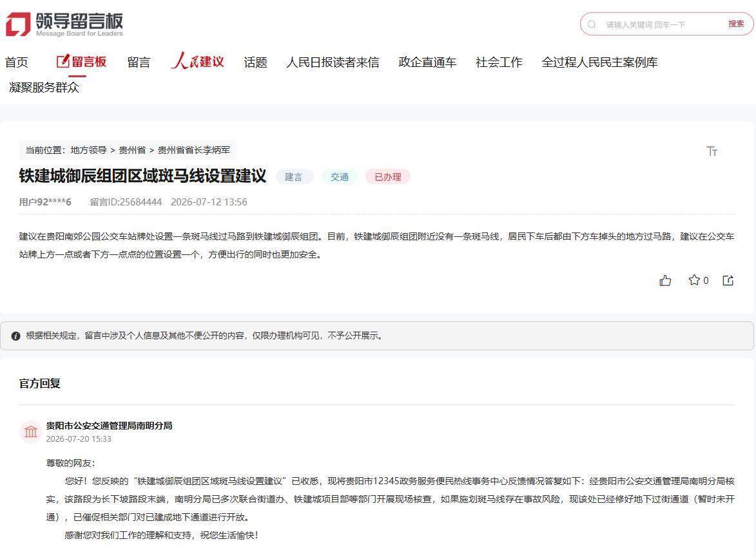
Task: Click the 交通 tag
Action: 340,177
